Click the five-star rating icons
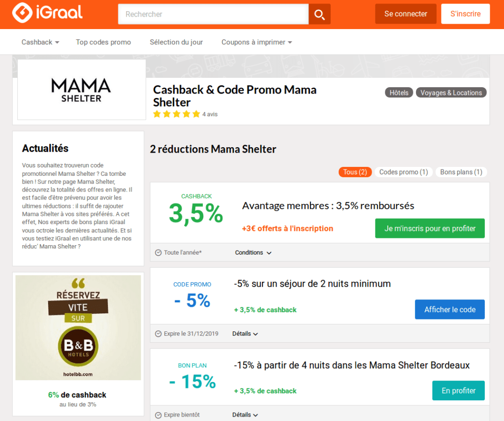Image resolution: width=504 pixels, height=421 pixels. point(176,114)
